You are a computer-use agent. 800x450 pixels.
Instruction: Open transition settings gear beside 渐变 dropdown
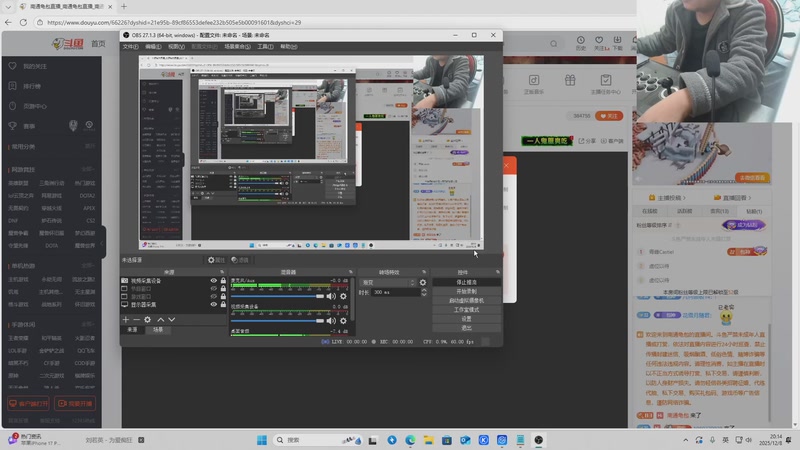pos(423,282)
